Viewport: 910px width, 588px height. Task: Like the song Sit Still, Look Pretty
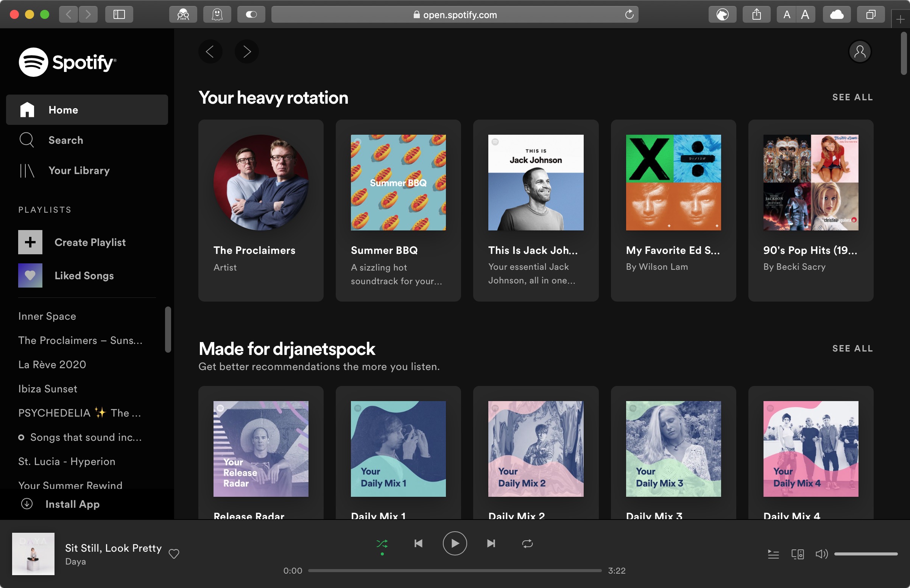point(174,553)
